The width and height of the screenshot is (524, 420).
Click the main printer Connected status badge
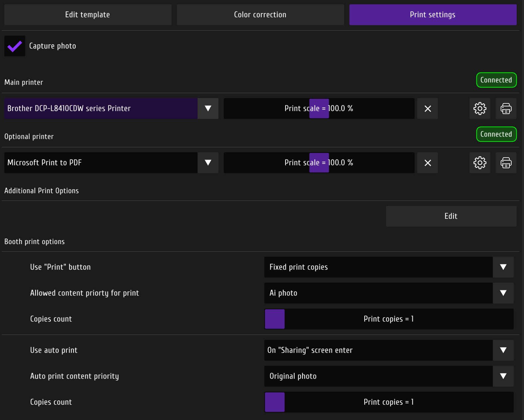tap(496, 80)
